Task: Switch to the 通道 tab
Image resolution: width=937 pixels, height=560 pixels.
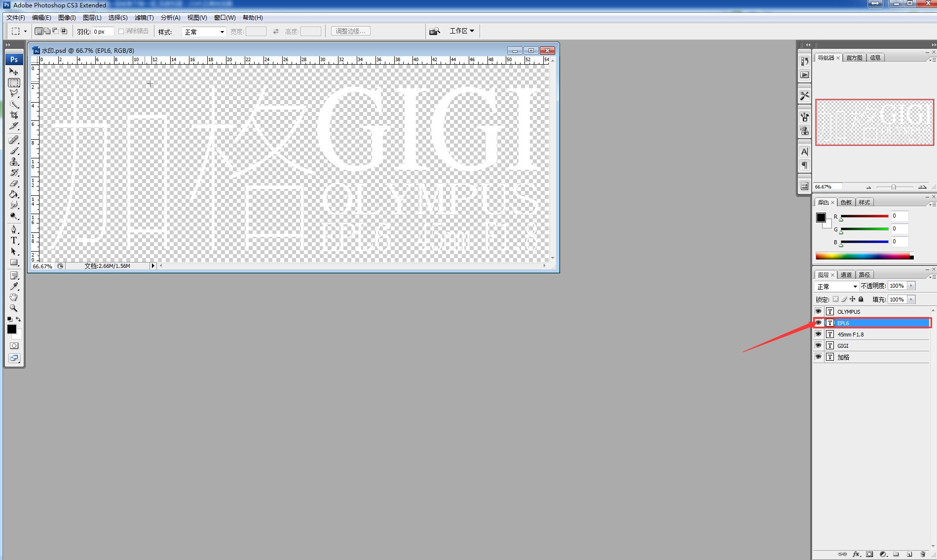Action: (846, 275)
